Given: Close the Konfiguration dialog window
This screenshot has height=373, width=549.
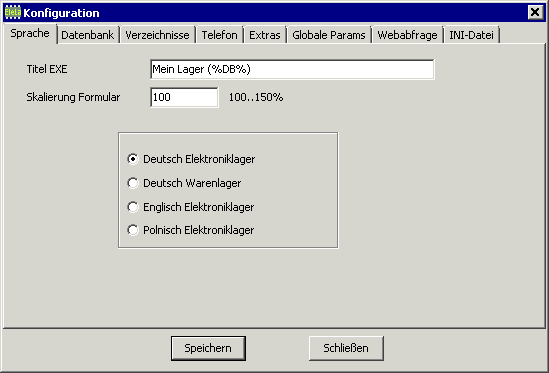Looking at the screenshot, I should (x=535, y=13).
